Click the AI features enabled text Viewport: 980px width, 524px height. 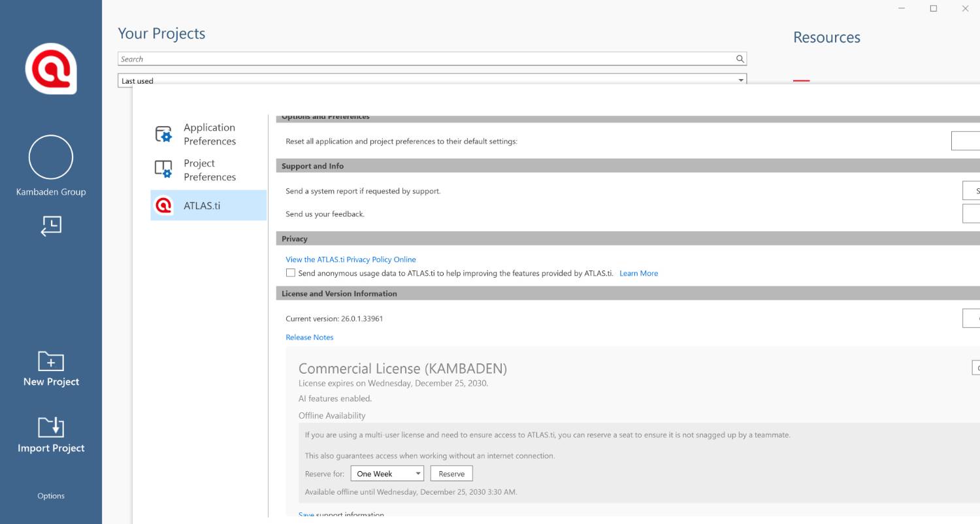click(x=335, y=399)
